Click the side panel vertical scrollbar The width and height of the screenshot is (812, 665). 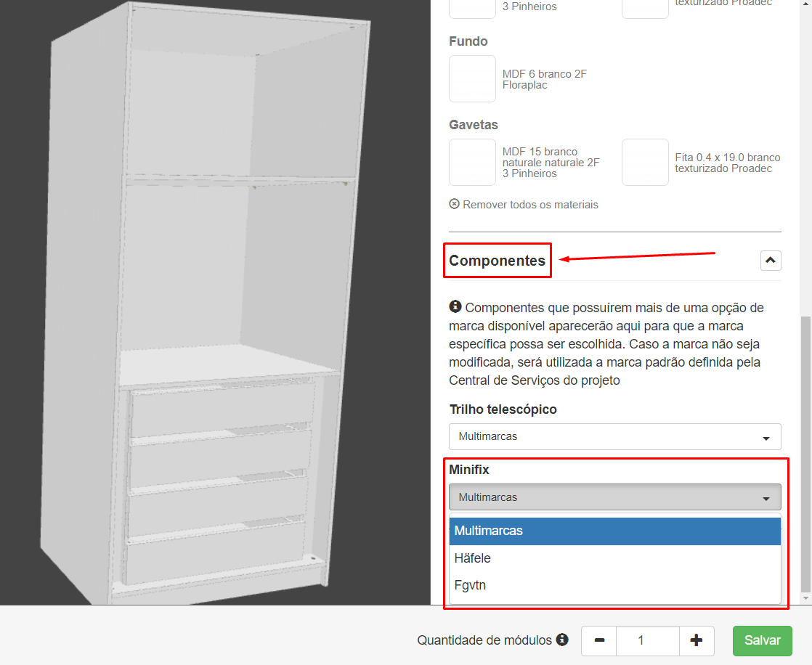(805, 453)
